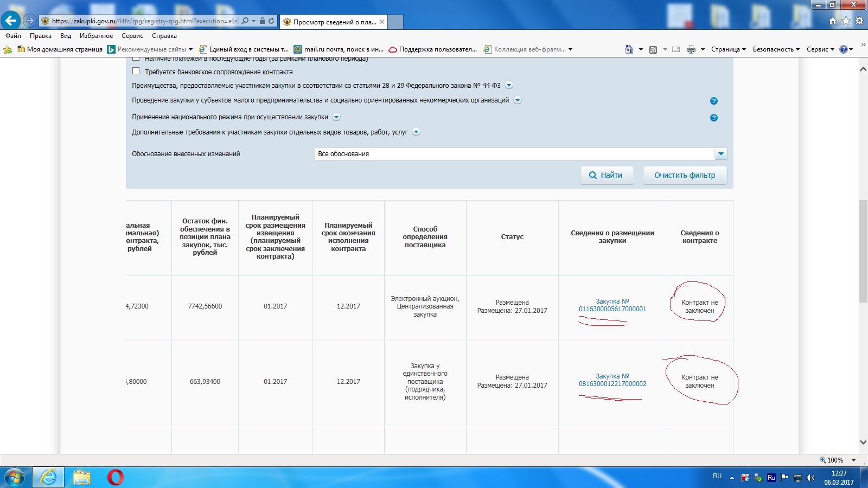The height and width of the screenshot is (488, 868).
Task: Expand advantages under articles 28 and 29
Action: [x=509, y=85]
